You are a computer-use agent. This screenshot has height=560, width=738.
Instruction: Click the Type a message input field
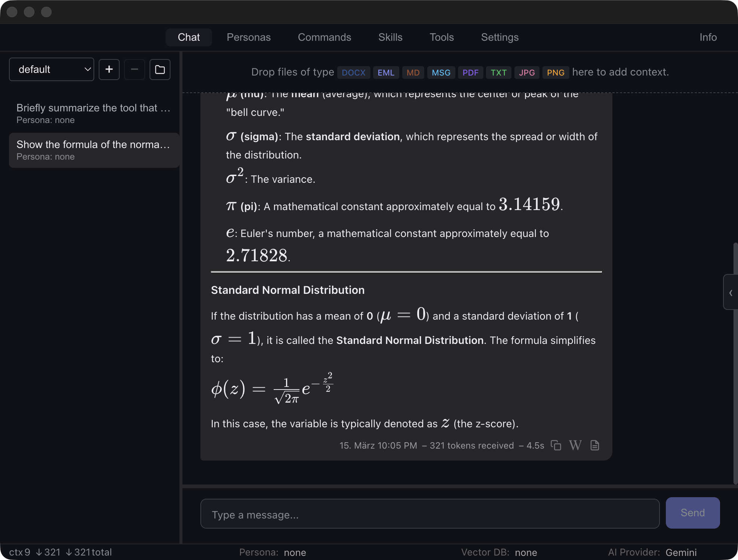[x=430, y=514]
